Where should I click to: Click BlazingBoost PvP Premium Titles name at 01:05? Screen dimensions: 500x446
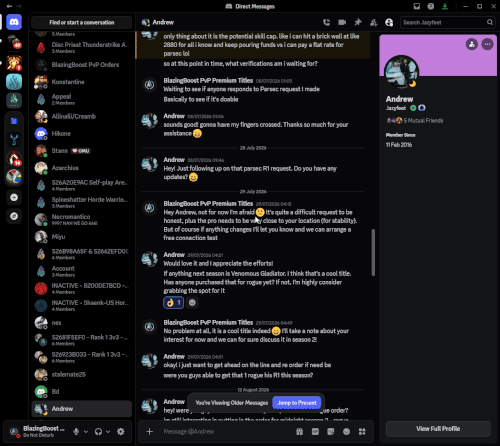(208, 80)
